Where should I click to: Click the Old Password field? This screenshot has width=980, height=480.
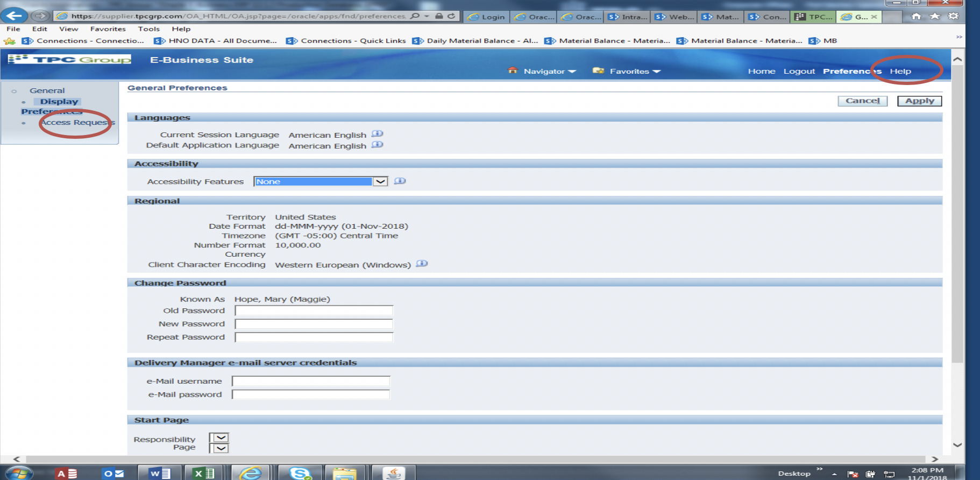(314, 310)
